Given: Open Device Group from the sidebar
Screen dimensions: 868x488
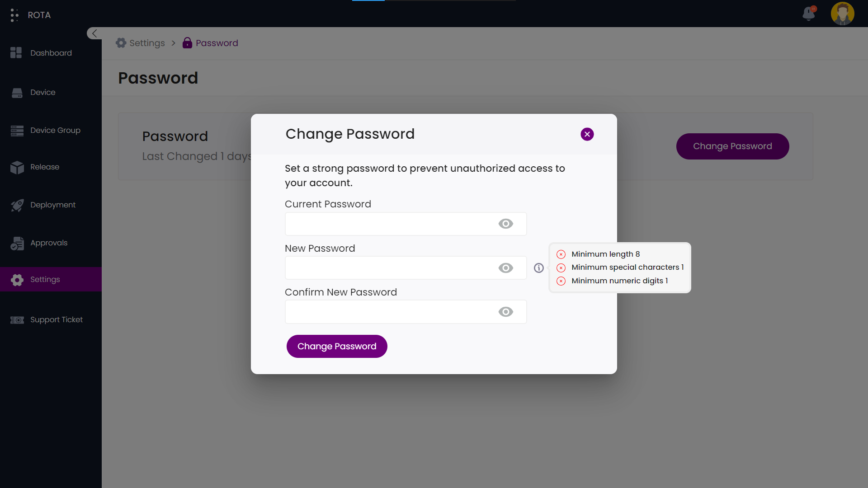Looking at the screenshot, I should point(55,130).
